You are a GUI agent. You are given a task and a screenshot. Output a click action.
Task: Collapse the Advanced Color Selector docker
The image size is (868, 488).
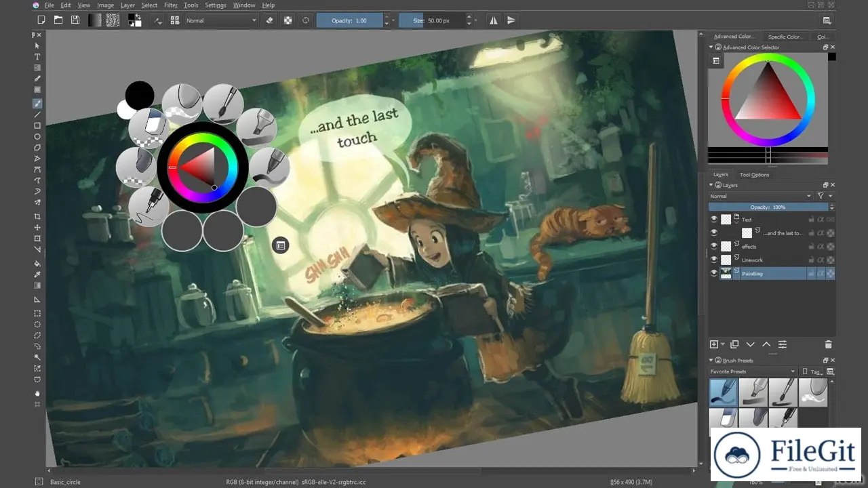point(712,47)
